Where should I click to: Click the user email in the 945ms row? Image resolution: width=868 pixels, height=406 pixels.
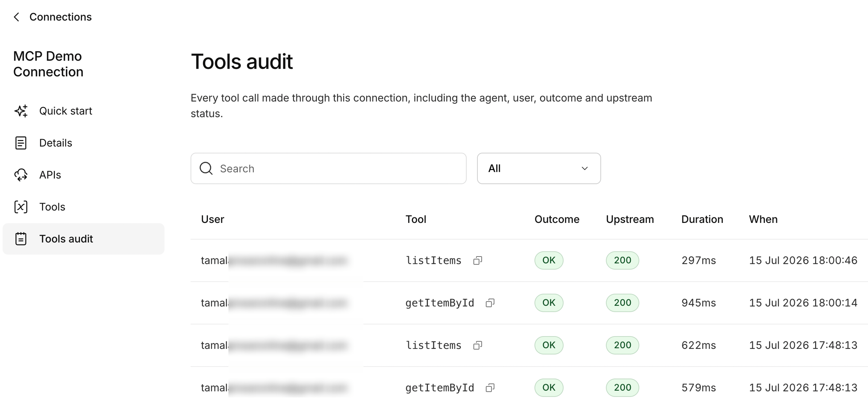point(274,303)
